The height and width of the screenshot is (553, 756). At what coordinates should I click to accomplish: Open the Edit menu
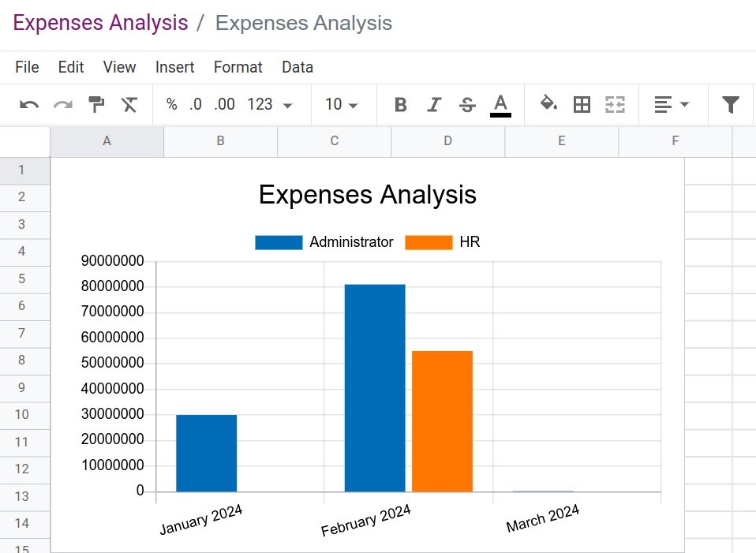click(x=71, y=67)
